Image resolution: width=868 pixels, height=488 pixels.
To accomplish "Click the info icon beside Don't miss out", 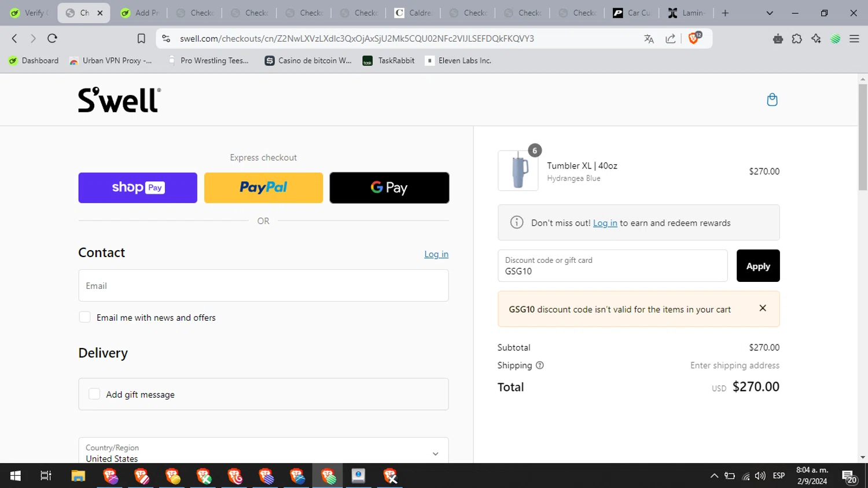I will click(x=517, y=222).
